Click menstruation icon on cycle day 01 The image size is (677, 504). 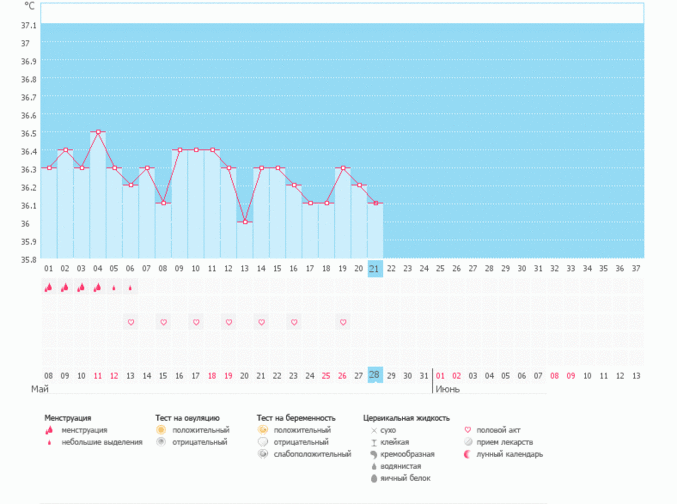tap(48, 288)
